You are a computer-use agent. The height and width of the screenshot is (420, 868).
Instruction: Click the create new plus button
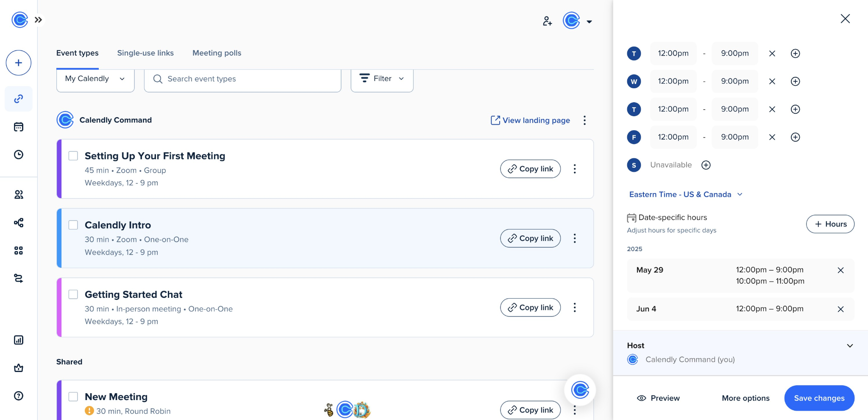click(x=19, y=63)
